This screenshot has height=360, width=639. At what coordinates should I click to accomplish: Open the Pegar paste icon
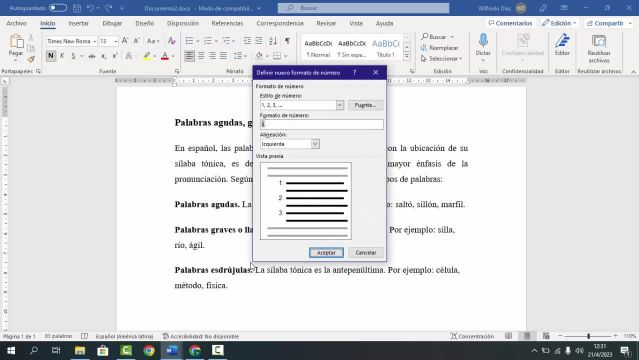[x=16, y=42]
